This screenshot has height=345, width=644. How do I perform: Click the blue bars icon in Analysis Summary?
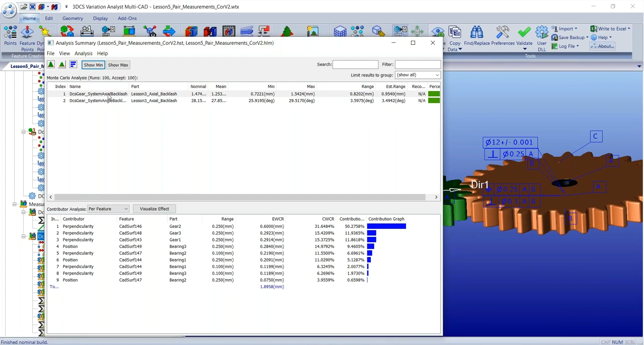(73, 65)
